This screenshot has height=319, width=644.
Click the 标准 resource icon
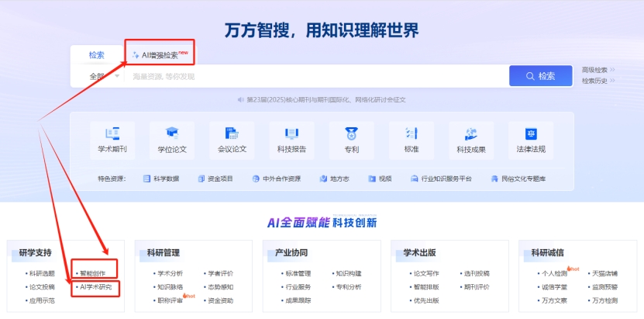411,133
